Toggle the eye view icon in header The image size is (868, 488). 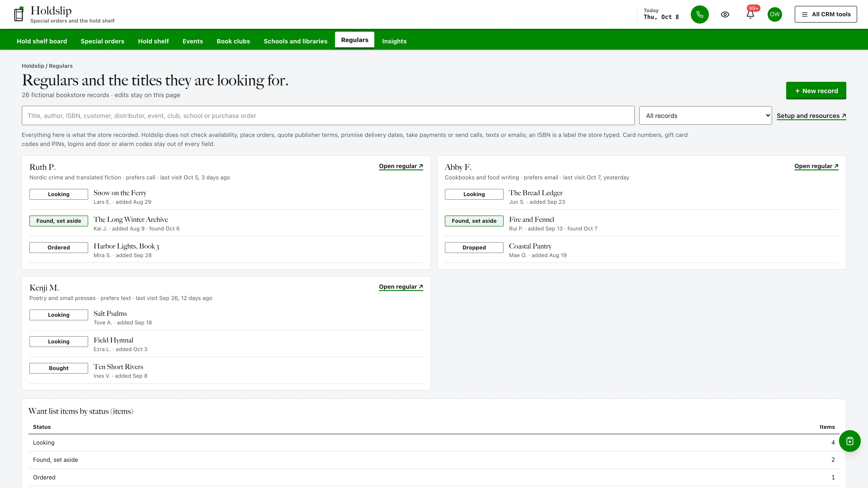[x=725, y=14]
